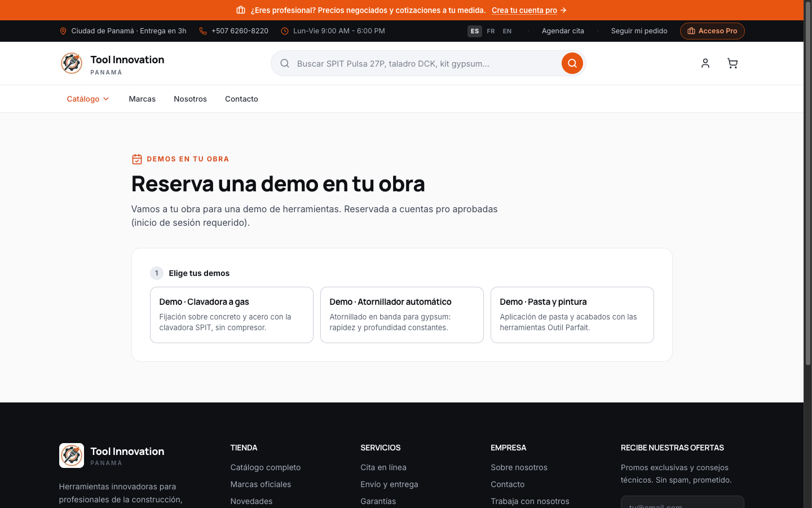Click the SERVICIOS footer heading
This screenshot has width=812, height=508.
point(381,448)
